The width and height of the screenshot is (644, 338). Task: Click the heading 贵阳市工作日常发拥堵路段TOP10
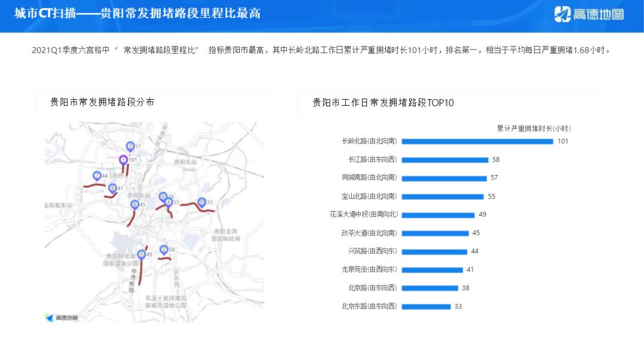point(383,103)
